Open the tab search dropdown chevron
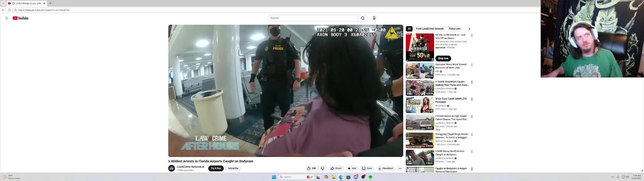 [3, 3]
